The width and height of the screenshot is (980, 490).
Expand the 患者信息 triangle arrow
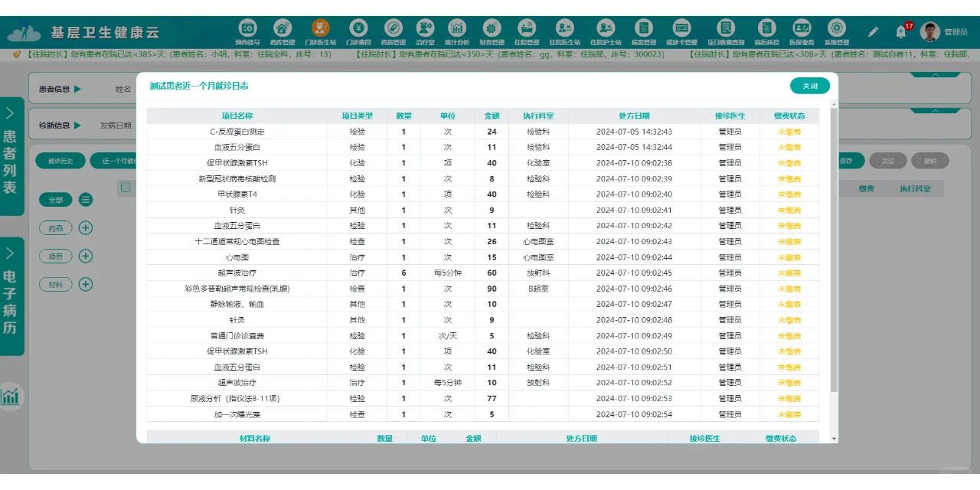coord(77,89)
